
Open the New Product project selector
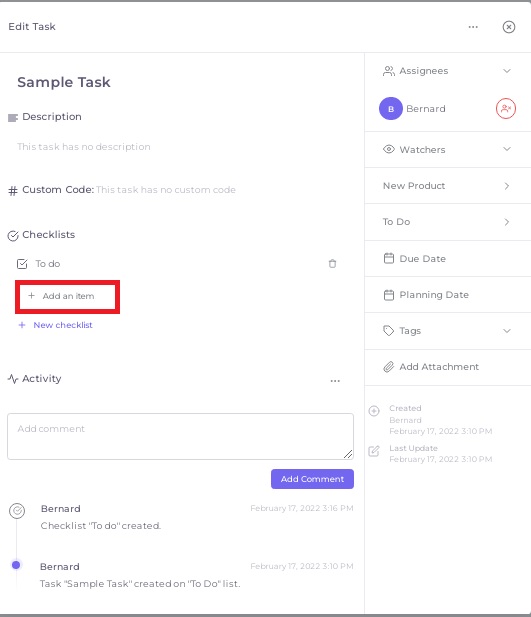[448, 186]
